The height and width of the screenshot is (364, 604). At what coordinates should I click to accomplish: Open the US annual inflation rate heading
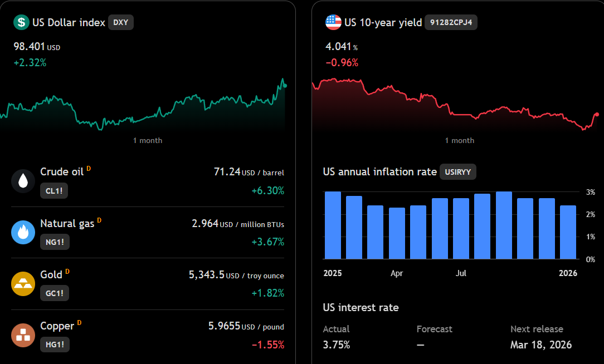pyautogui.click(x=379, y=171)
